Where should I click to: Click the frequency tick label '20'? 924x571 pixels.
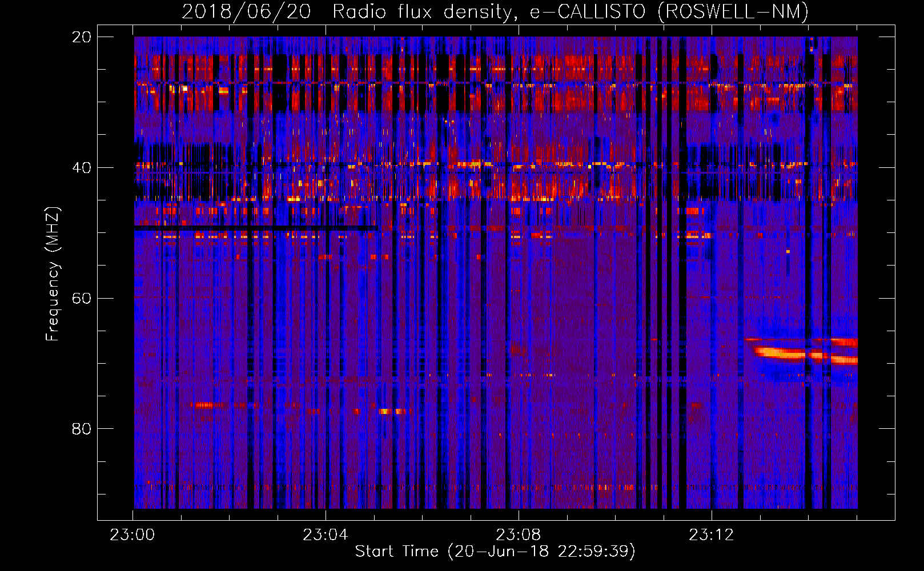82,37
